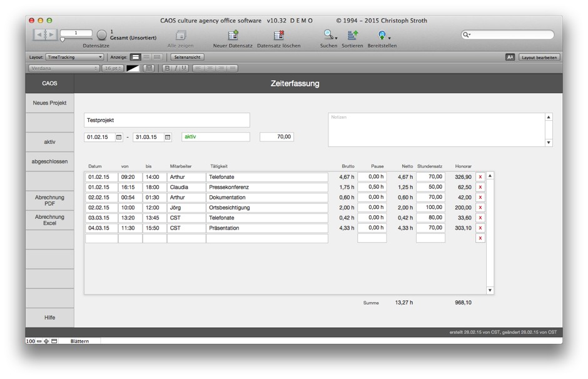588x379 pixels.
Task: Open Hilfe in the sidebar
Action: click(x=49, y=318)
